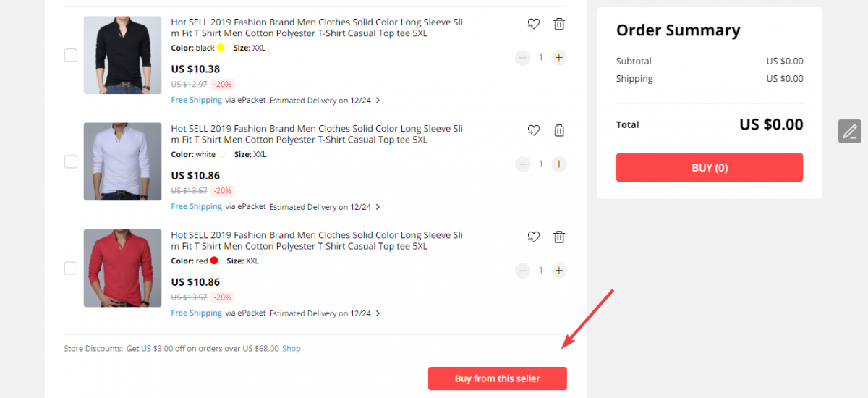Screen dimensions: 868x398
Task: Expand shipping chevron for white shirt
Action: (378, 207)
